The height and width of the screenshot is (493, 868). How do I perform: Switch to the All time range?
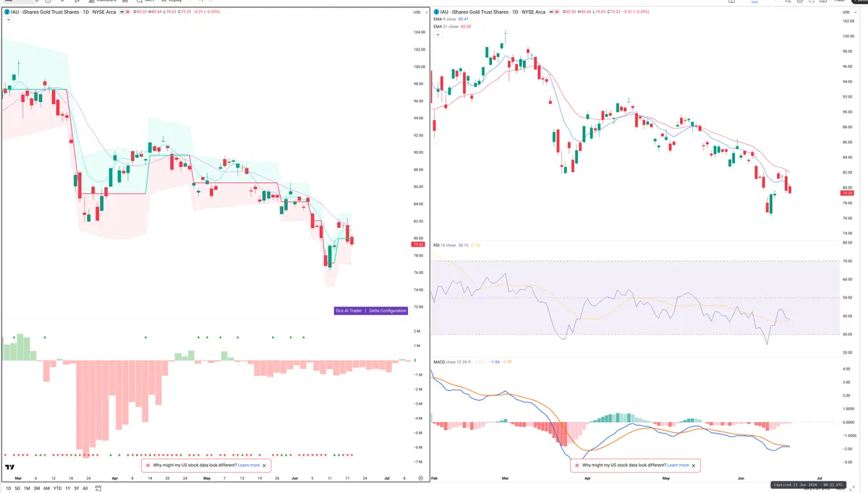[x=85, y=488]
